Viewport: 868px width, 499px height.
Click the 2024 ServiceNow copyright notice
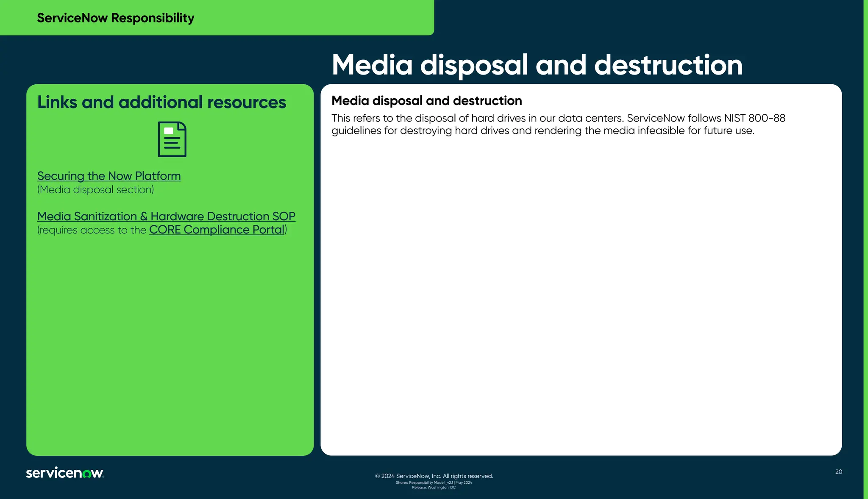(x=434, y=476)
